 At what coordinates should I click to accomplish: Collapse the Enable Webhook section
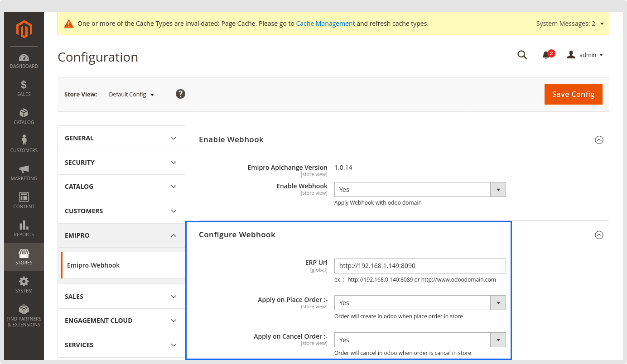point(599,140)
